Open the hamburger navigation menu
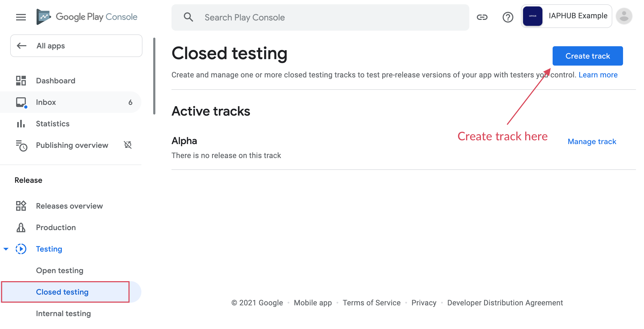Viewport: 644px width, 329px height. [x=21, y=17]
